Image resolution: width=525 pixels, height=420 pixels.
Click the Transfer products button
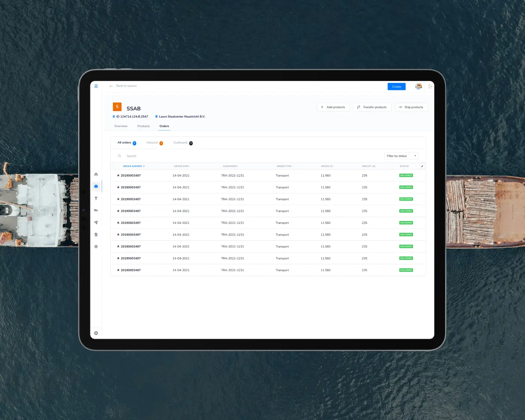372,107
